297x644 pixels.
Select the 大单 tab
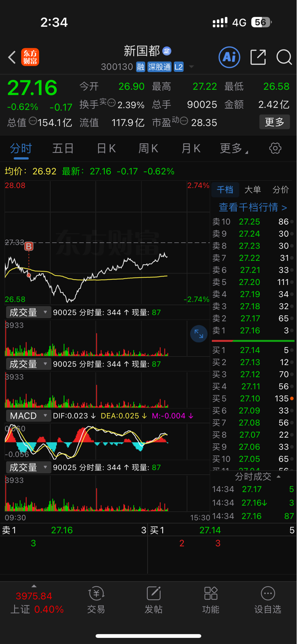coord(253,190)
